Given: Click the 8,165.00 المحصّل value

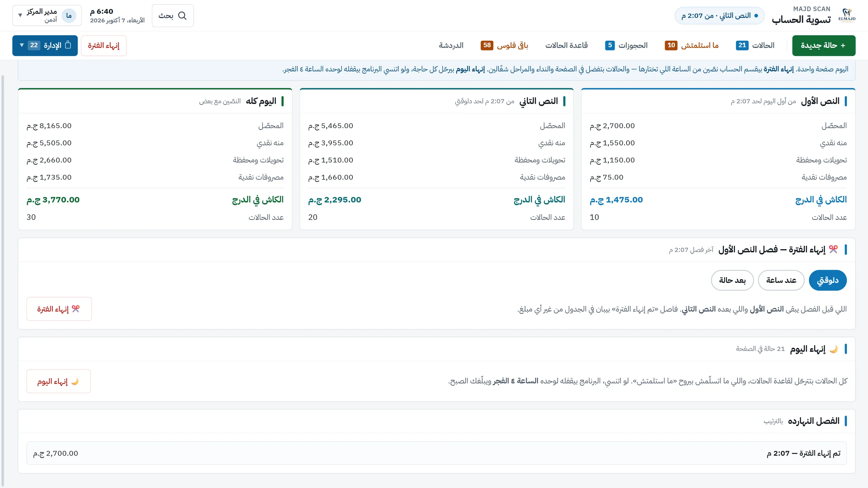Looking at the screenshot, I should (x=49, y=126).
